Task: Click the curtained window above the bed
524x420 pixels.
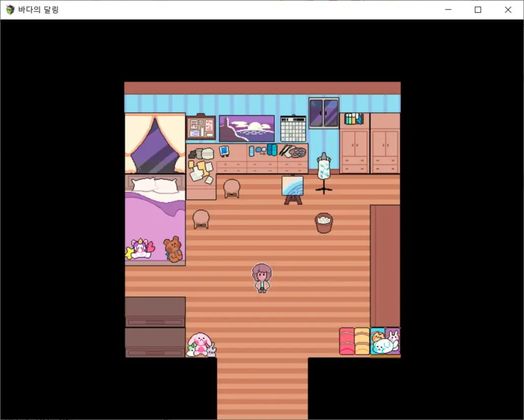Action: 155,143
